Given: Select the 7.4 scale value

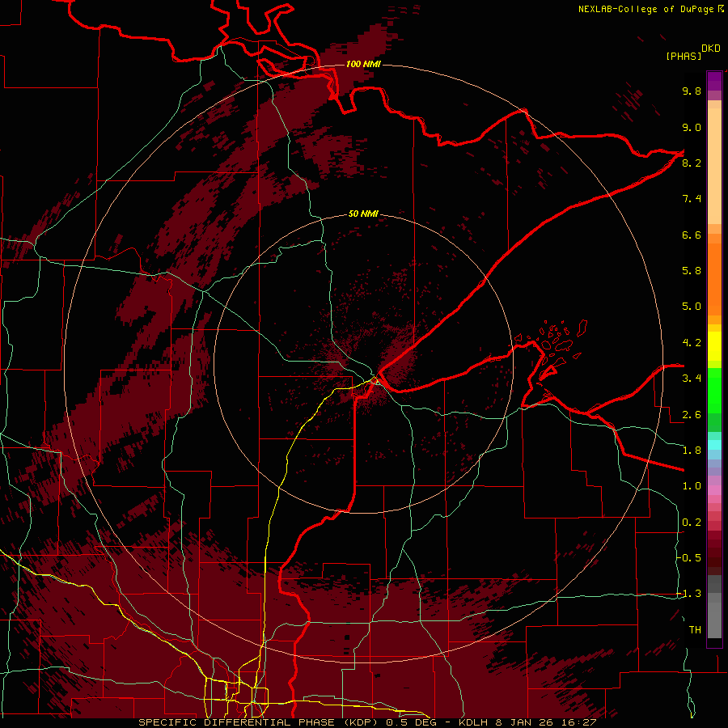Looking at the screenshot, I should point(692,199).
